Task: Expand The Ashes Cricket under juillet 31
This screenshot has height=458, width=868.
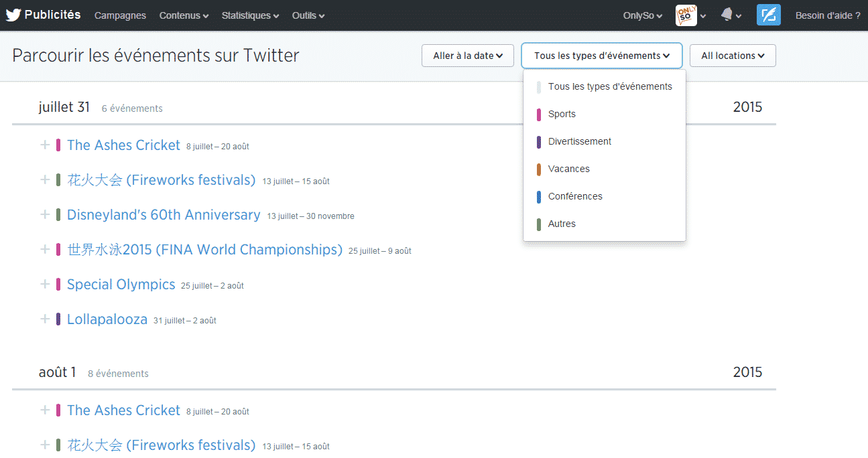Action: pos(45,145)
